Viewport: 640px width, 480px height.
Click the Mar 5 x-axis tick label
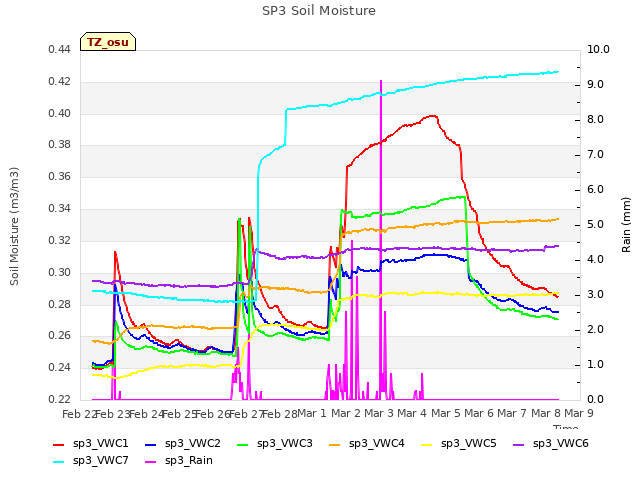point(446,413)
